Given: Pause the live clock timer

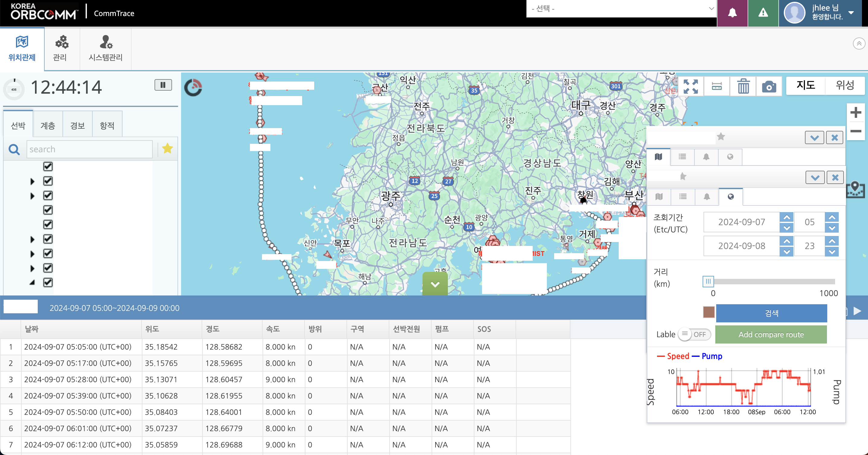Looking at the screenshot, I should [x=163, y=85].
